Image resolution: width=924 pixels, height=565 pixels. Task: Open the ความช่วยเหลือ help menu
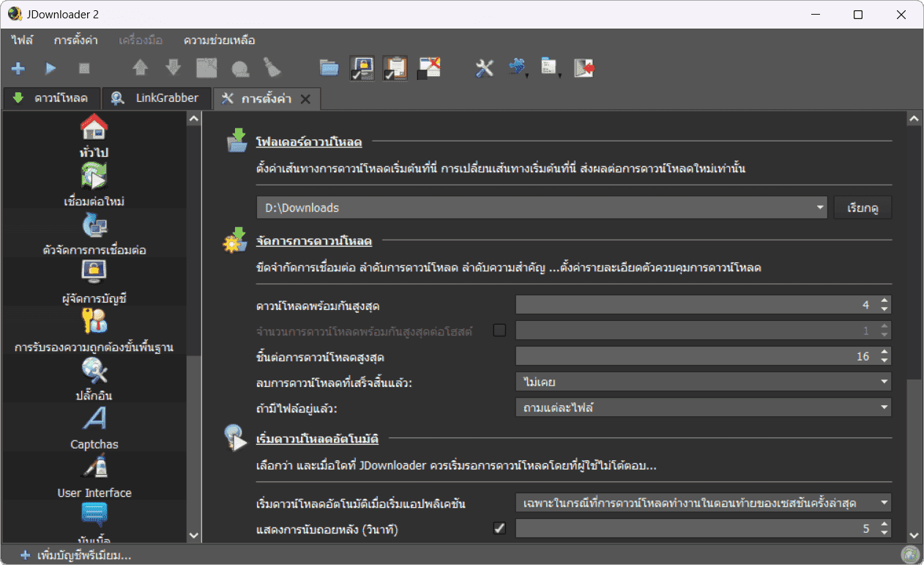pyautogui.click(x=220, y=40)
